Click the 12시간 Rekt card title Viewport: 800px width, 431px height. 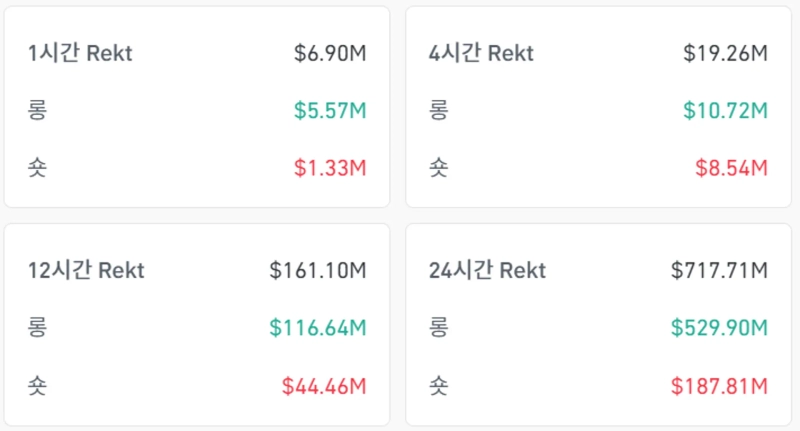pos(87,270)
